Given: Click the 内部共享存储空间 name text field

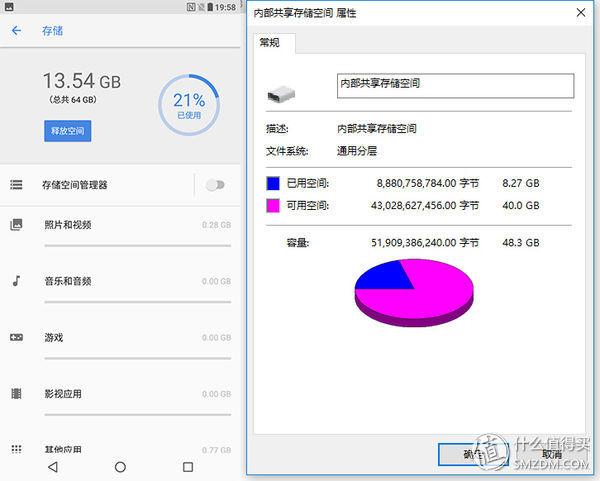Looking at the screenshot, I should coord(455,86).
